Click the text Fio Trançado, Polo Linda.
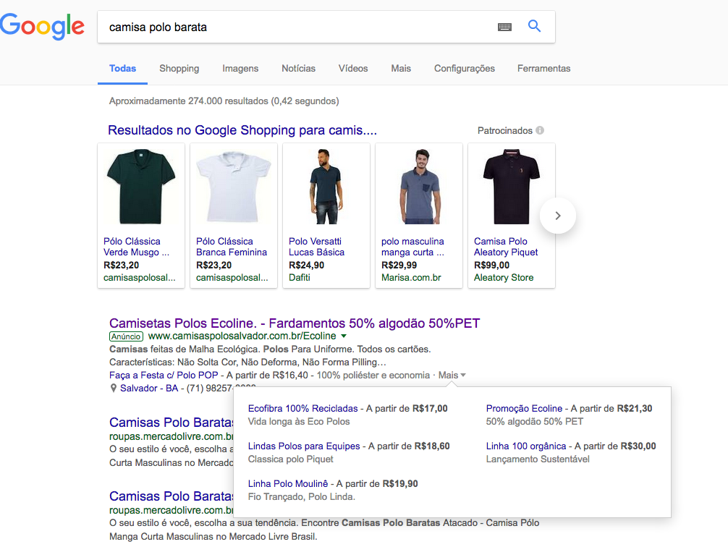The width and height of the screenshot is (728, 560). (x=301, y=497)
